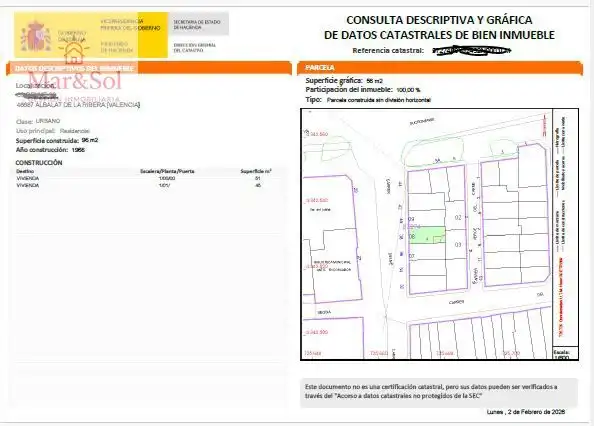Click the CONSTRUCCIÓN table heading

[x=39, y=162]
